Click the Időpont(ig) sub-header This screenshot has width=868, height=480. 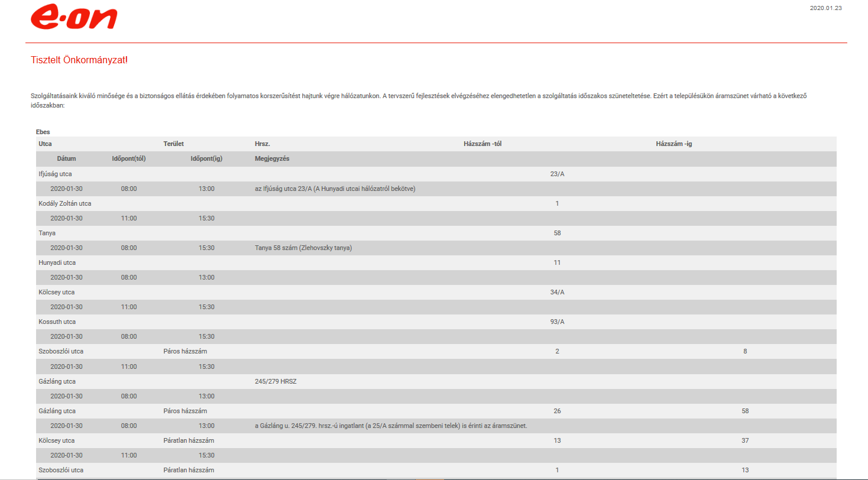click(x=206, y=158)
